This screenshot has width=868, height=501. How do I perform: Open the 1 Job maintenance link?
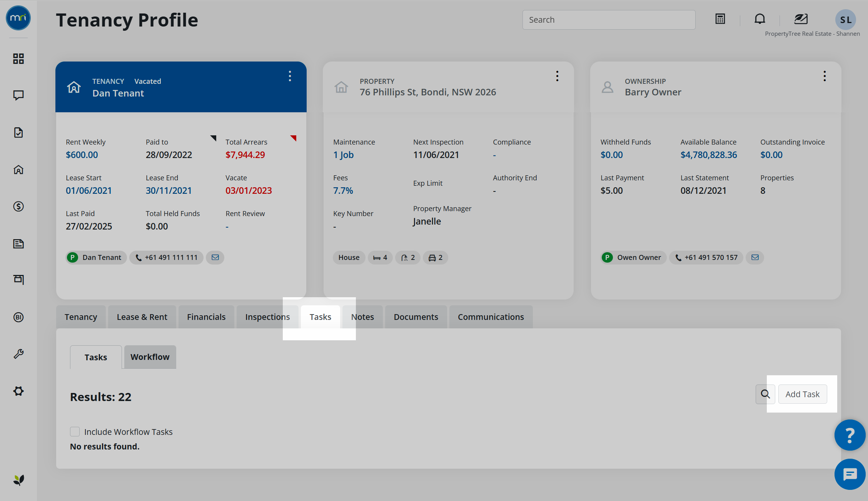[343, 155]
